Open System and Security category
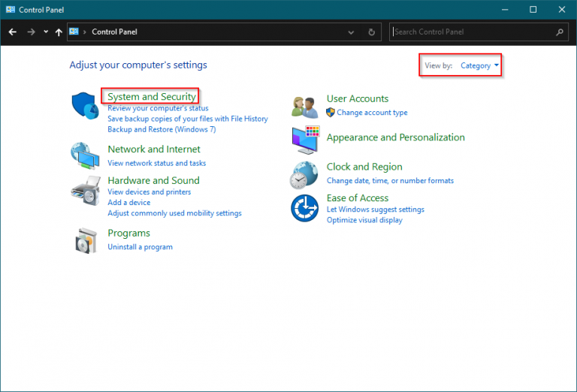The image size is (577, 392). click(152, 96)
